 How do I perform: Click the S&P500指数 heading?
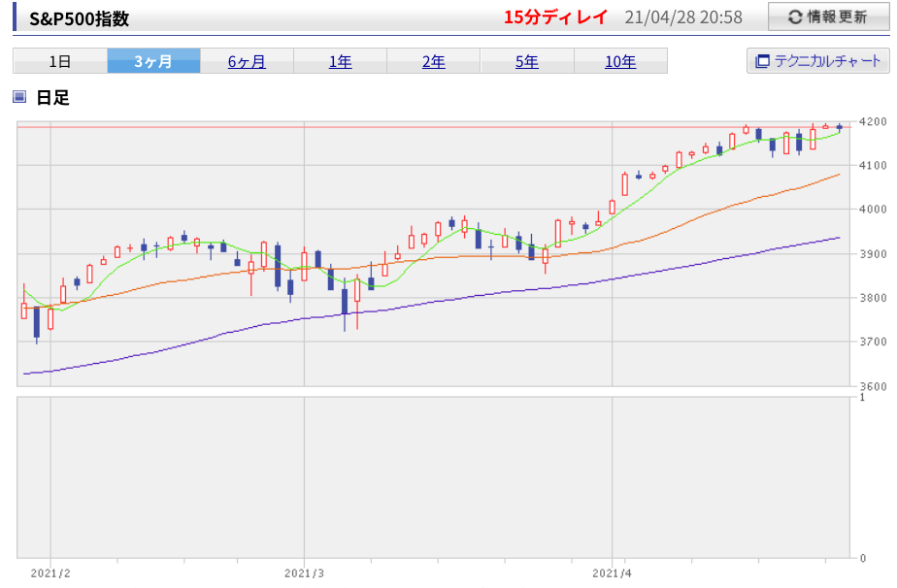coord(79,18)
